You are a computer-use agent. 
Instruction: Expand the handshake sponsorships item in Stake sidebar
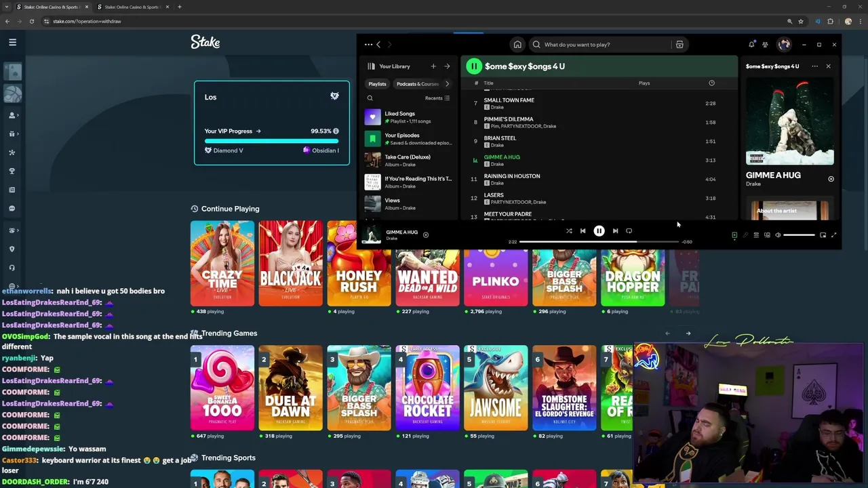pyautogui.click(x=12, y=230)
